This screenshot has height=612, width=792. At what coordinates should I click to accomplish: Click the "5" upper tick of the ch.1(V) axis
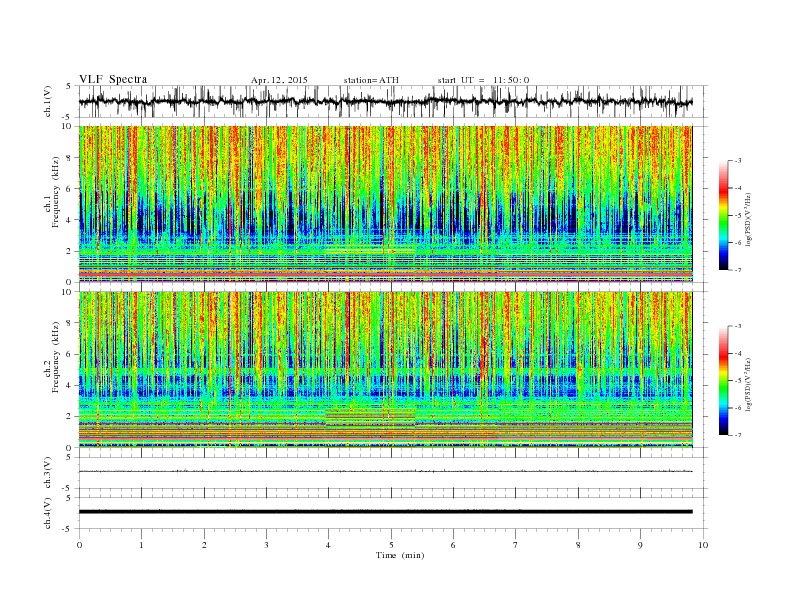[x=69, y=86]
